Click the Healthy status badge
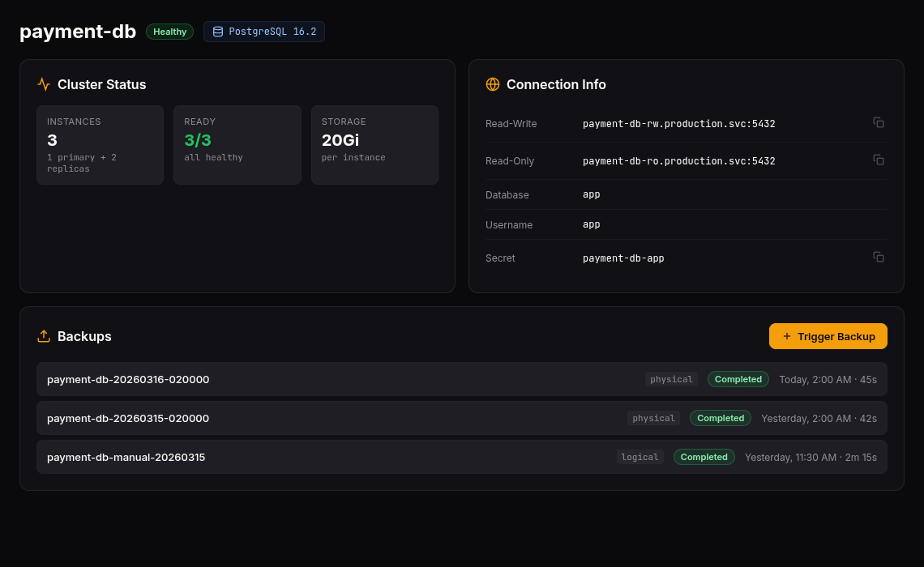This screenshot has width=924, height=567. click(x=169, y=32)
